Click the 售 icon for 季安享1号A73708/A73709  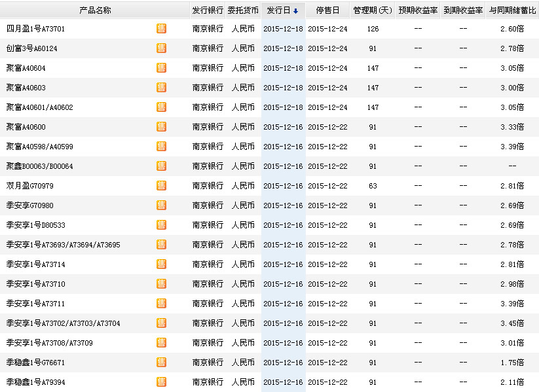[161, 342]
